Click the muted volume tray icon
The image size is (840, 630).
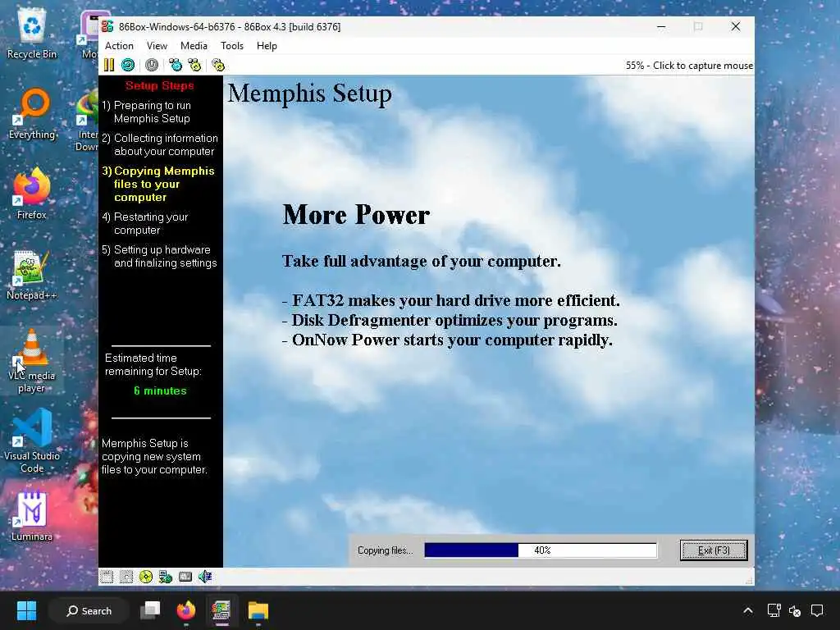click(795, 610)
